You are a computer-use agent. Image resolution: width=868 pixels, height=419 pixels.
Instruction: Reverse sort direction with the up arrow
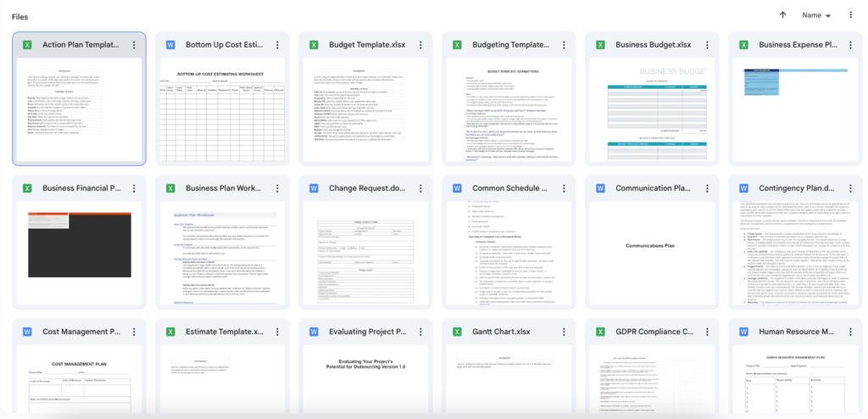pyautogui.click(x=782, y=15)
